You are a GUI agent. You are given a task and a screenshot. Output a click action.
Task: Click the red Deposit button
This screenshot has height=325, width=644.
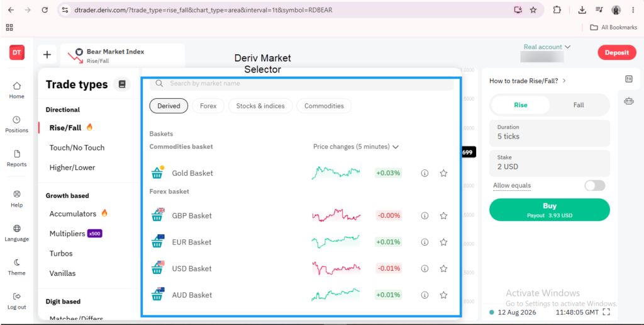click(x=617, y=53)
